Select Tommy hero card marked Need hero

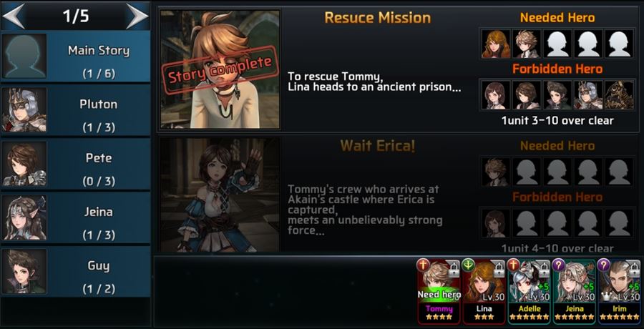439,291
